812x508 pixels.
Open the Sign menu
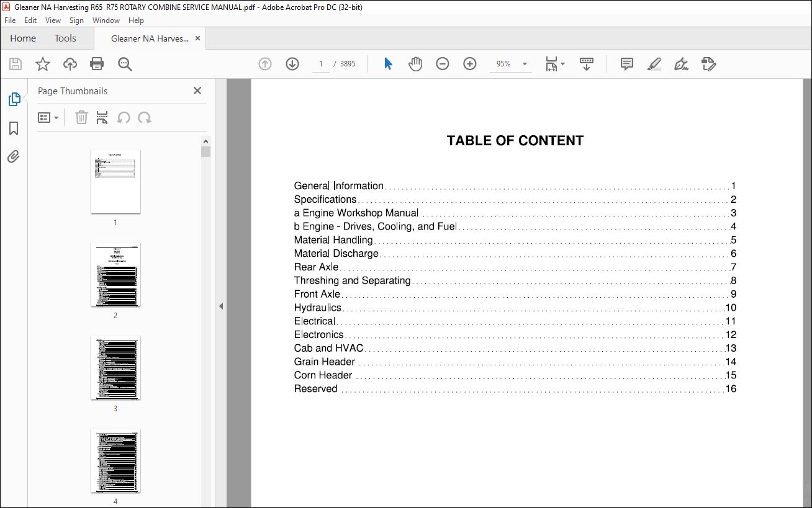click(x=76, y=20)
